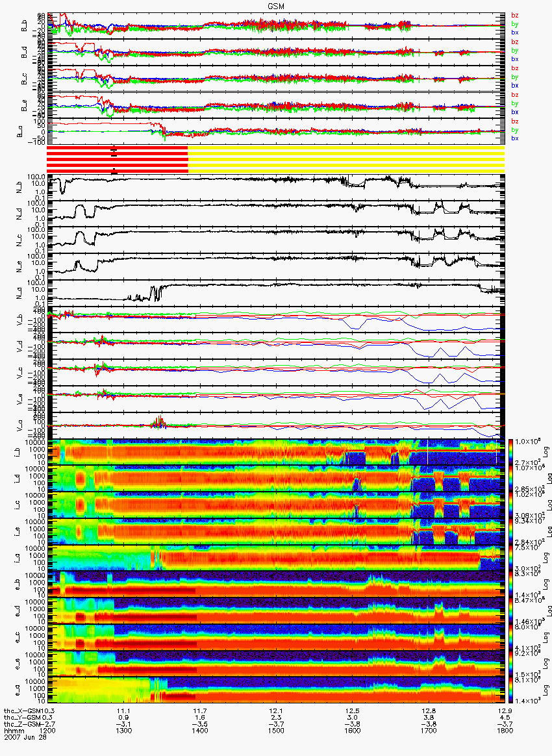Click the N_e density panel label
Image resolution: width=552 pixels, height=756 pixels.
pyautogui.click(x=19, y=267)
